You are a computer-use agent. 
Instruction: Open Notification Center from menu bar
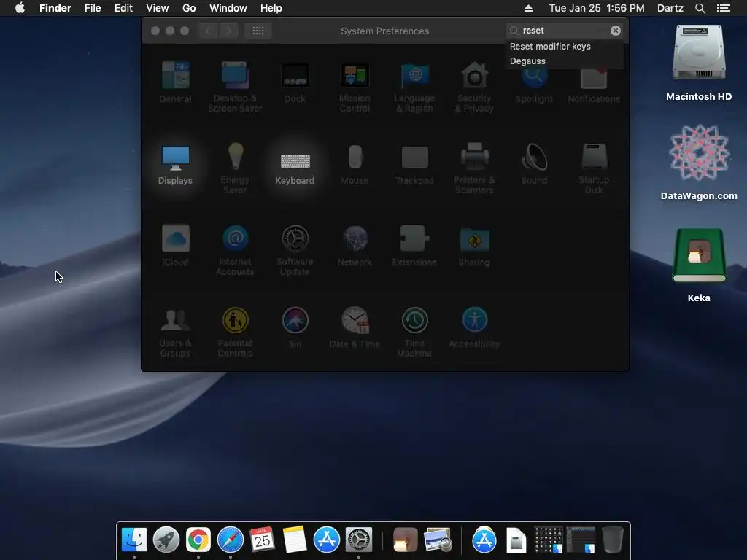coord(724,8)
